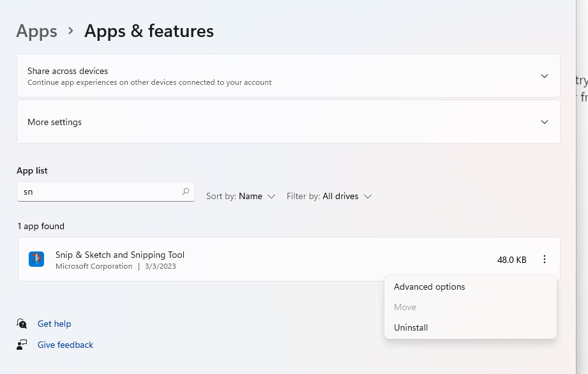Viewport: 588px width, 374px height.
Task: Open the Filter by All drives dropdown
Action: (x=329, y=197)
